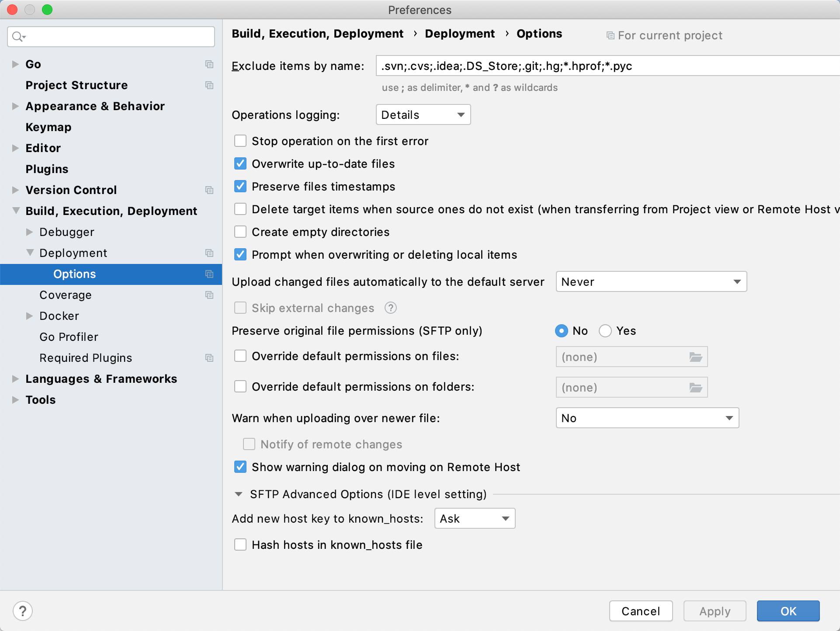Image resolution: width=840 pixels, height=631 pixels.
Task: Click the Exclude items by name input field
Action: click(x=524, y=66)
